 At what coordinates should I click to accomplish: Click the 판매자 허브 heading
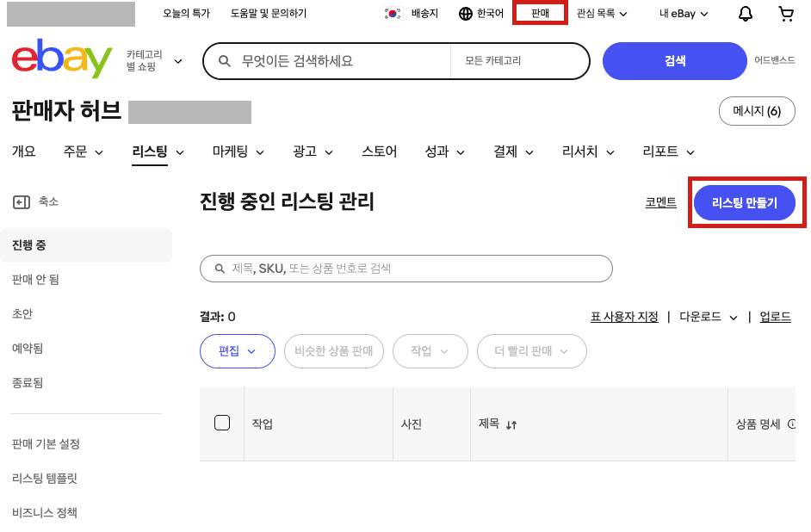tap(66, 111)
